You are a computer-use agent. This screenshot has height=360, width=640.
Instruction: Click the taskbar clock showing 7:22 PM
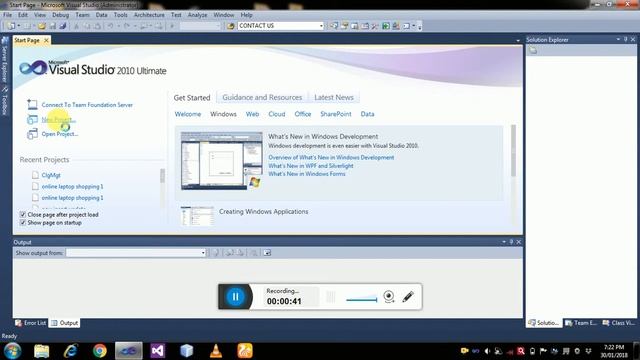613,351
